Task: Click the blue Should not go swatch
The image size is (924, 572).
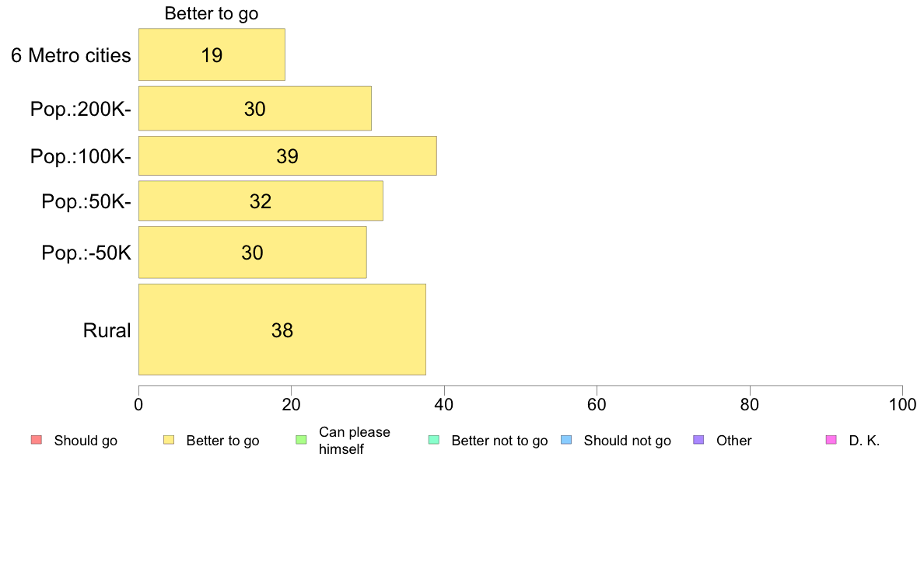Action: (x=566, y=440)
